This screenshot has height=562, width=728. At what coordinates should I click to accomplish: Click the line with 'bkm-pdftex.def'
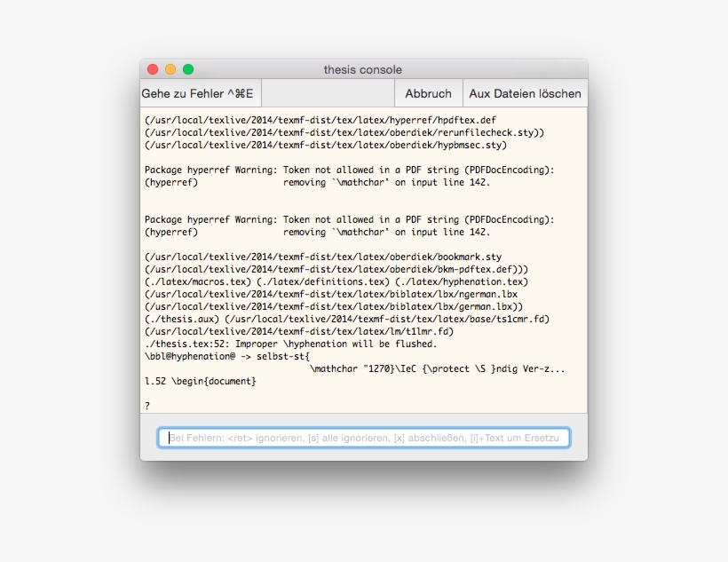[336, 269]
